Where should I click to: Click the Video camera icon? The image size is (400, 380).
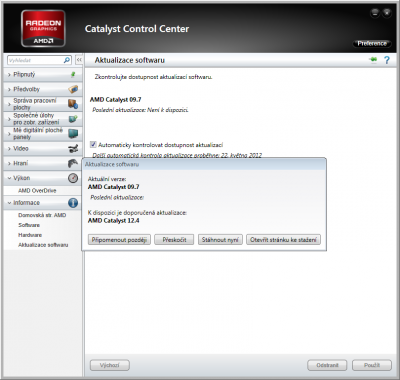click(73, 148)
